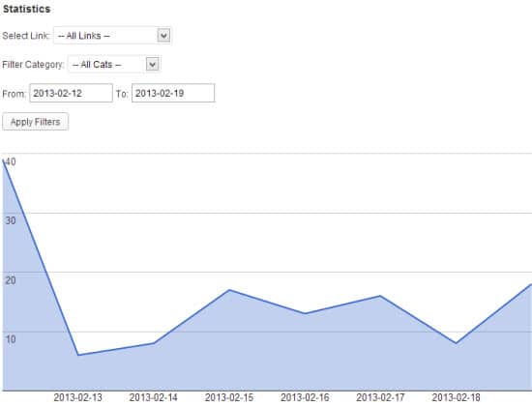This screenshot has width=532, height=406.
Task: Click the Statistics heading
Action: (26, 9)
